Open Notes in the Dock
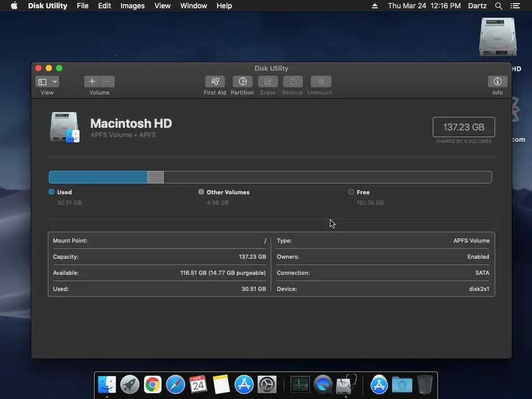This screenshot has height=399, width=532. click(221, 384)
